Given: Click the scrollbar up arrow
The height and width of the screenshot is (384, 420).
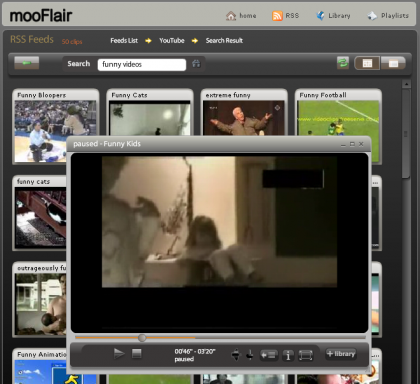Looking at the screenshot, I should (406, 84).
